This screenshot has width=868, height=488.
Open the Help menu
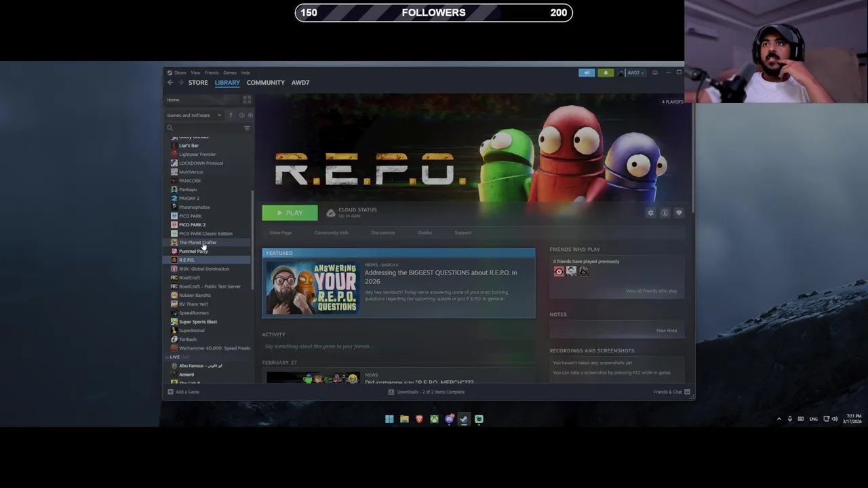point(245,73)
